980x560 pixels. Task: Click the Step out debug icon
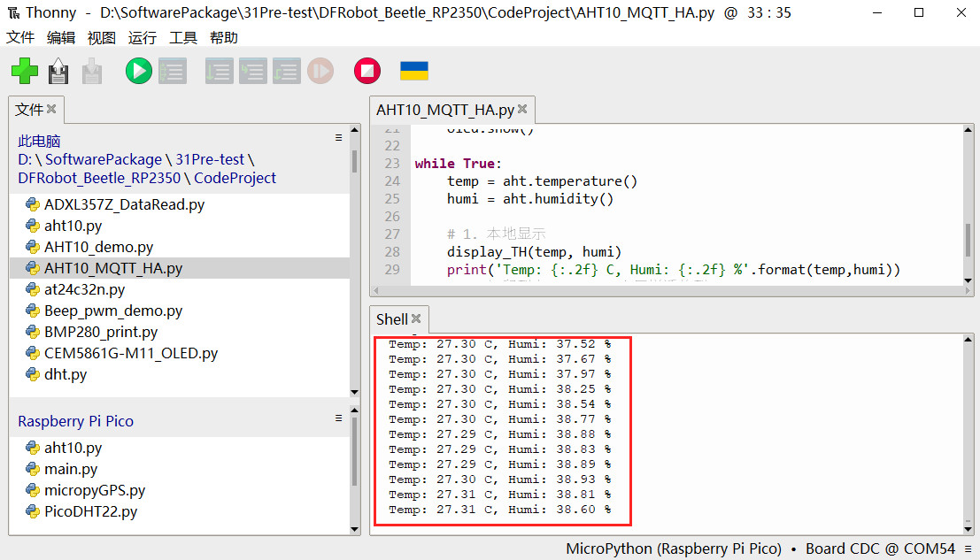[286, 71]
